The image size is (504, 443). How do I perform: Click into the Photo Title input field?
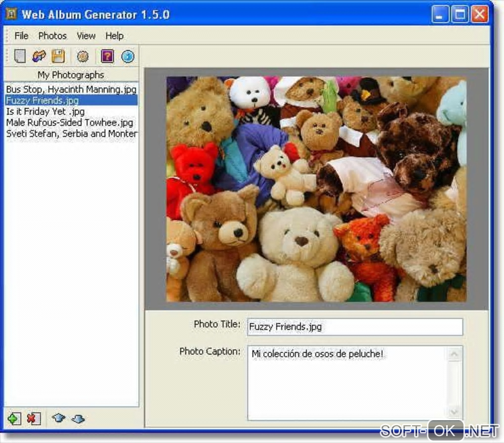click(x=355, y=327)
